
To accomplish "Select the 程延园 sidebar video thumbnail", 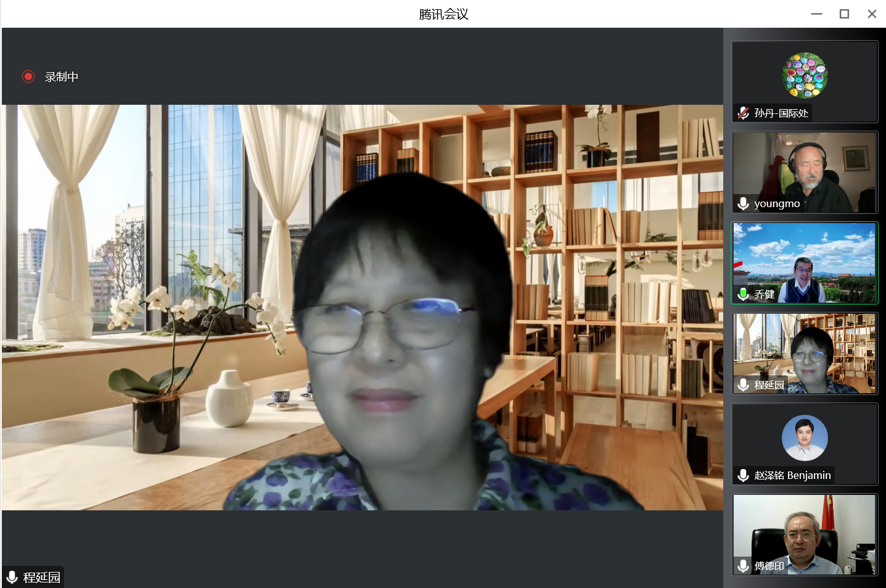I will [x=805, y=353].
